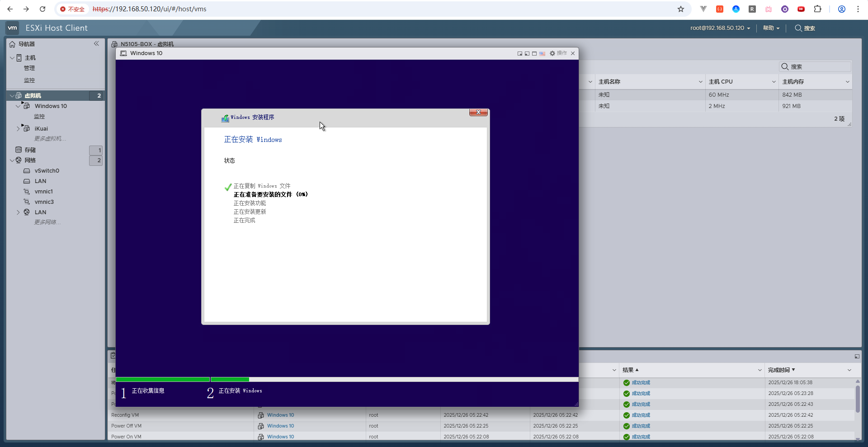Click the VMware vm logo icon
Screen dimensions: 868x447
(12, 28)
